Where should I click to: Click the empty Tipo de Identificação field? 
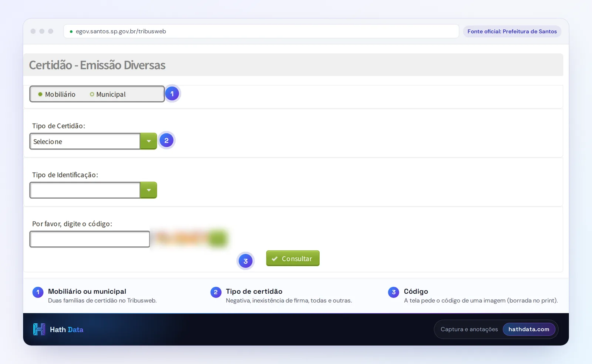tap(85, 190)
